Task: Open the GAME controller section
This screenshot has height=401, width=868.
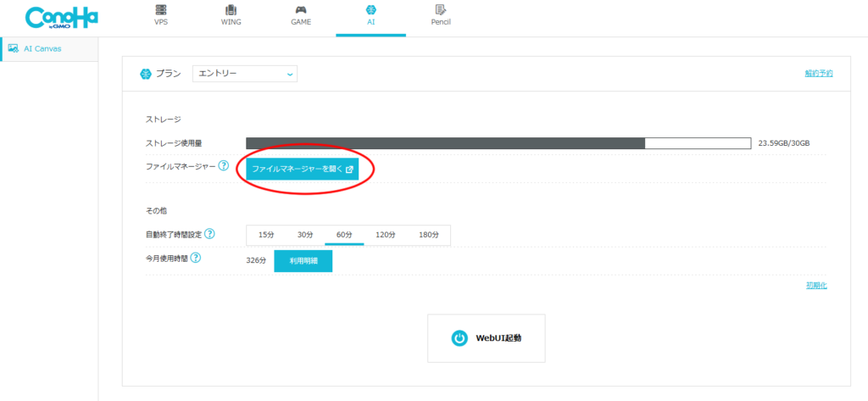Action: (x=301, y=15)
